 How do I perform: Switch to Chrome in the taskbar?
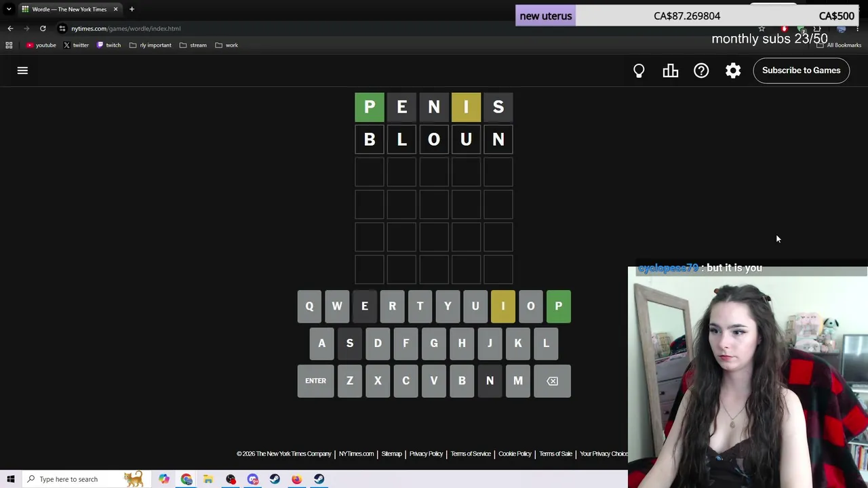pos(186,479)
